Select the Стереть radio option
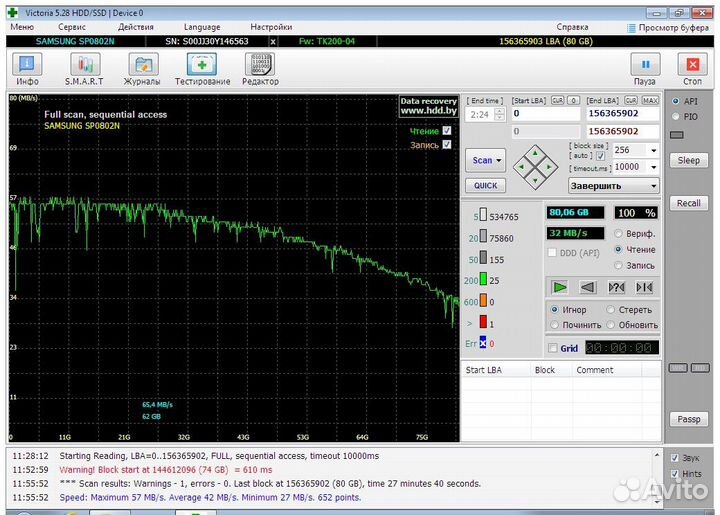720x515 pixels. 611,310
